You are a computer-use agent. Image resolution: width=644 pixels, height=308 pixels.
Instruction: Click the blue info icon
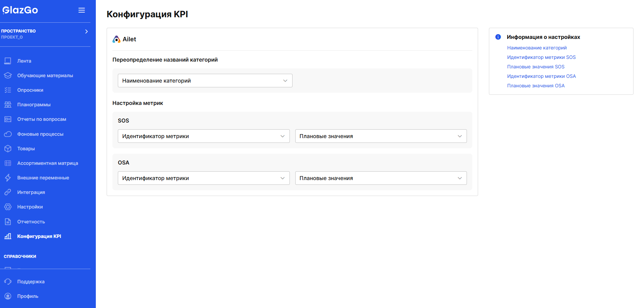[x=498, y=37]
